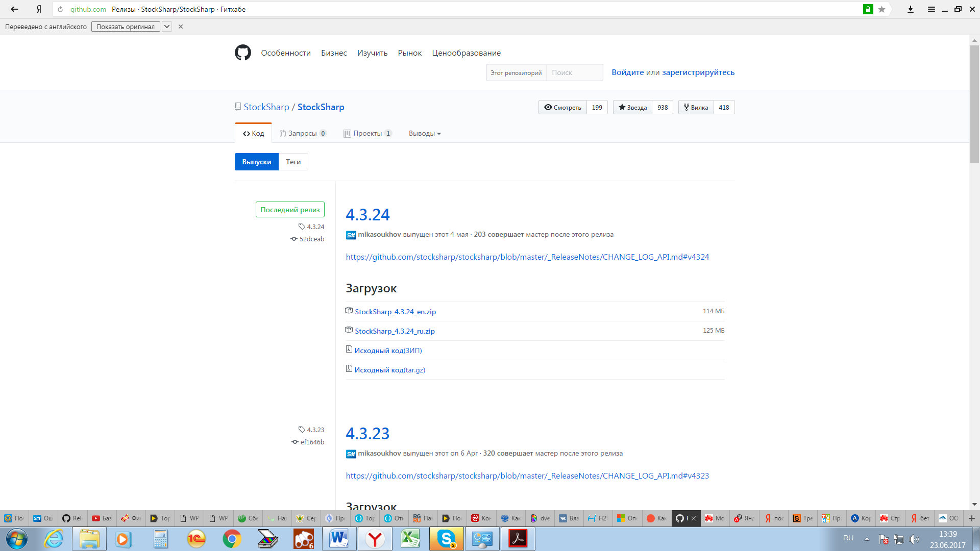
Task: Click the mikasoukhov avatar for release 4.3.24
Action: pos(351,235)
